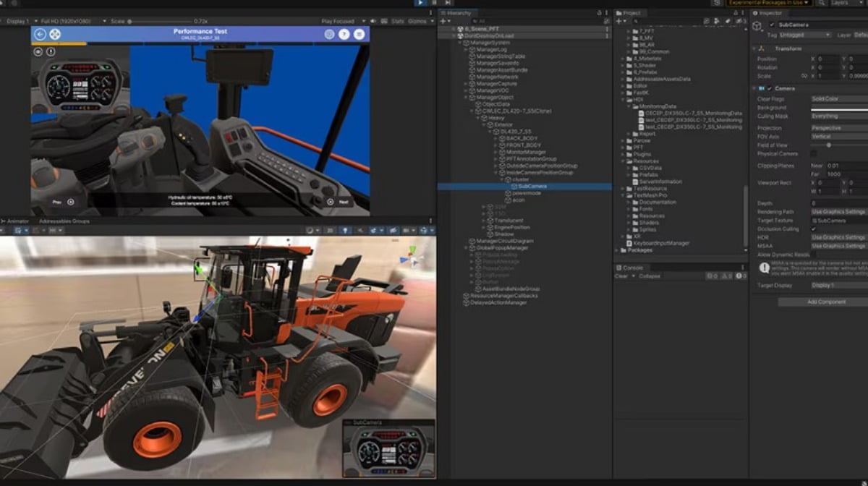This screenshot has height=486, width=868.
Task: Select the Console tab
Action: click(x=632, y=268)
